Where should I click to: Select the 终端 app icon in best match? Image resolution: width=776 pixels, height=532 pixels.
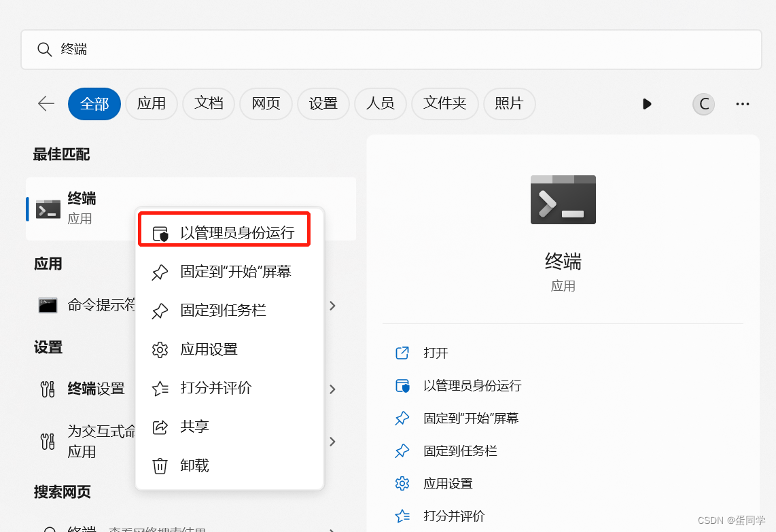48,209
